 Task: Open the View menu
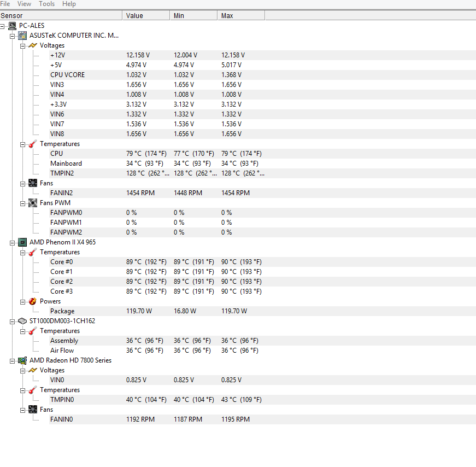[24, 4]
